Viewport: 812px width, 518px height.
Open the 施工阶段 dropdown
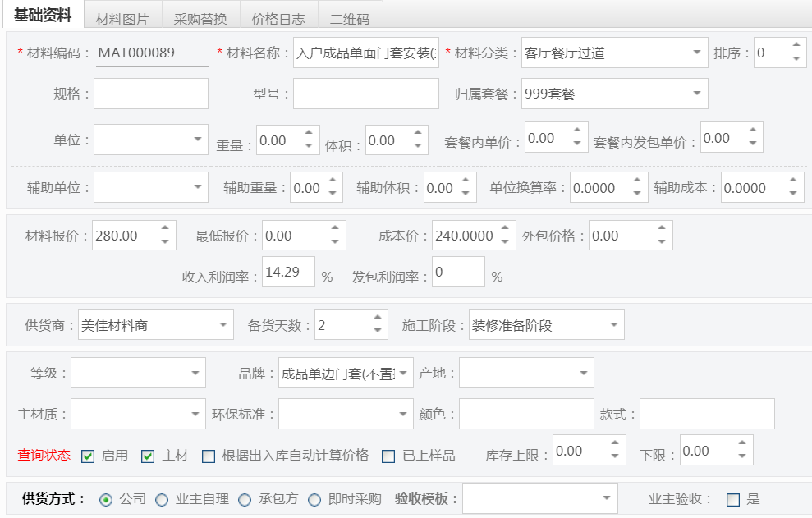click(x=613, y=325)
